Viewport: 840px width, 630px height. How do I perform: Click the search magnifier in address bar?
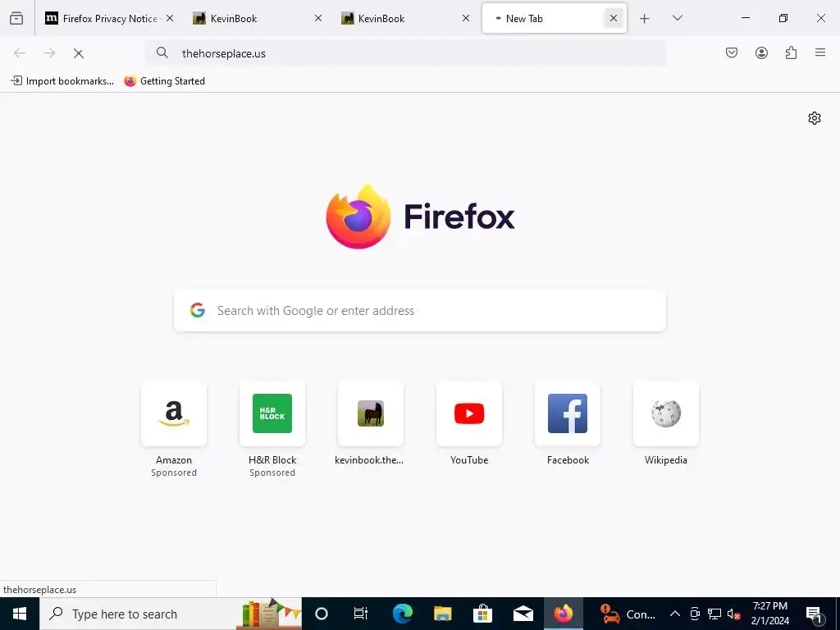pos(162,52)
